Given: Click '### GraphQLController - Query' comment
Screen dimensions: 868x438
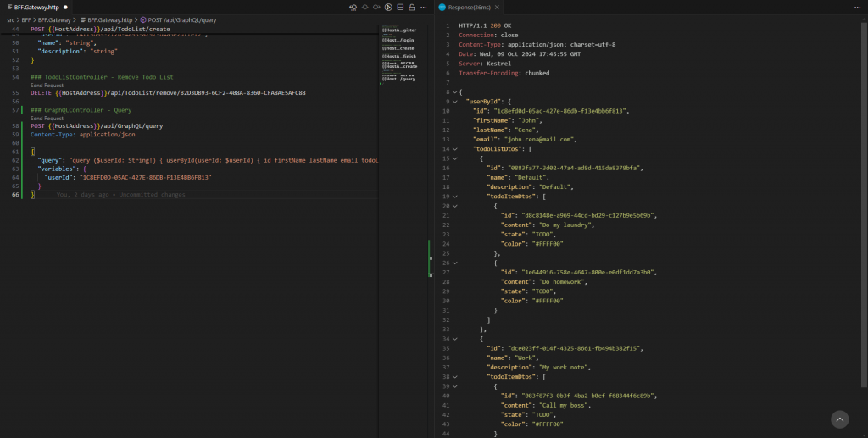Looking at the screenshot, I should tap(81, 110).
